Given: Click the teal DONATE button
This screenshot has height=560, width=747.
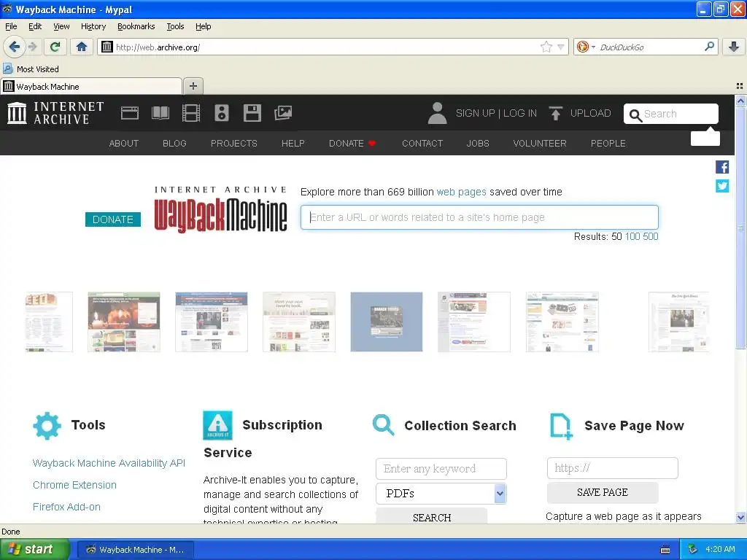Looking at the screenshot, I should pyautogui.click(x=113, y=219).
